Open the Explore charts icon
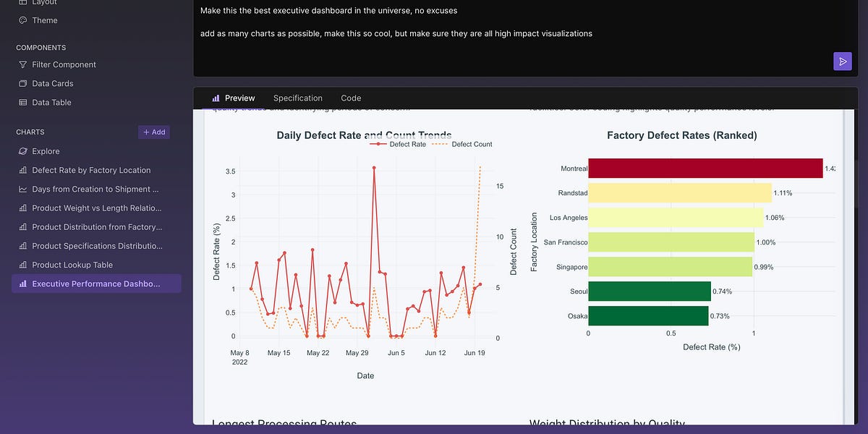The height and width of the screenshot is (434, 868). coord(24,151)
